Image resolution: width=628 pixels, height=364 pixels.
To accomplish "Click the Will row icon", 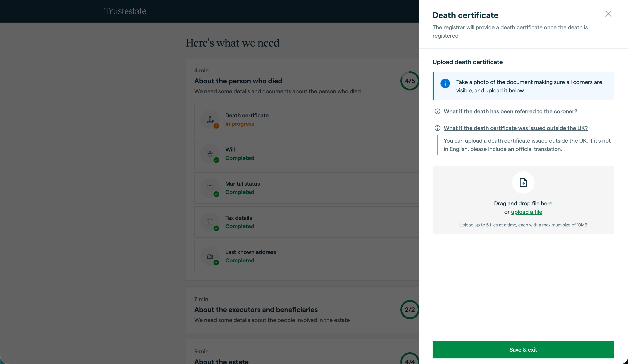I will click(210, 154).
